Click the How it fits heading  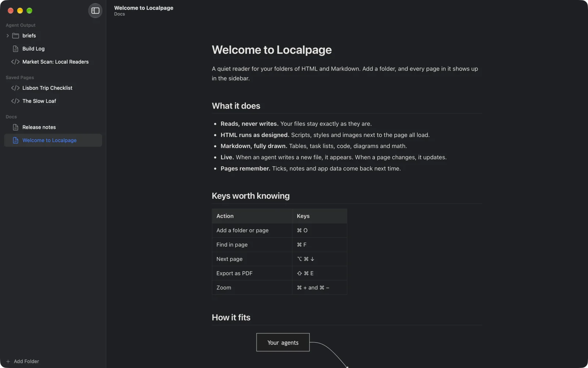[231, 318]
